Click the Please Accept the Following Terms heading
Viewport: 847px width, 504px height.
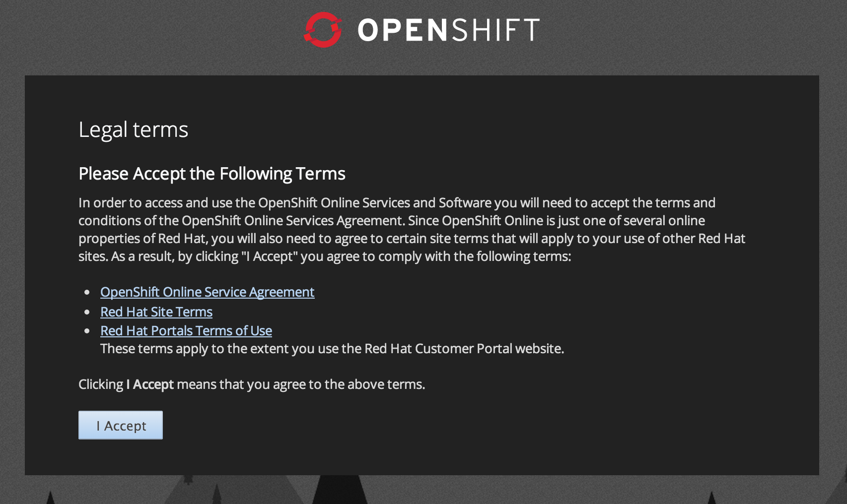pos(212,174)
